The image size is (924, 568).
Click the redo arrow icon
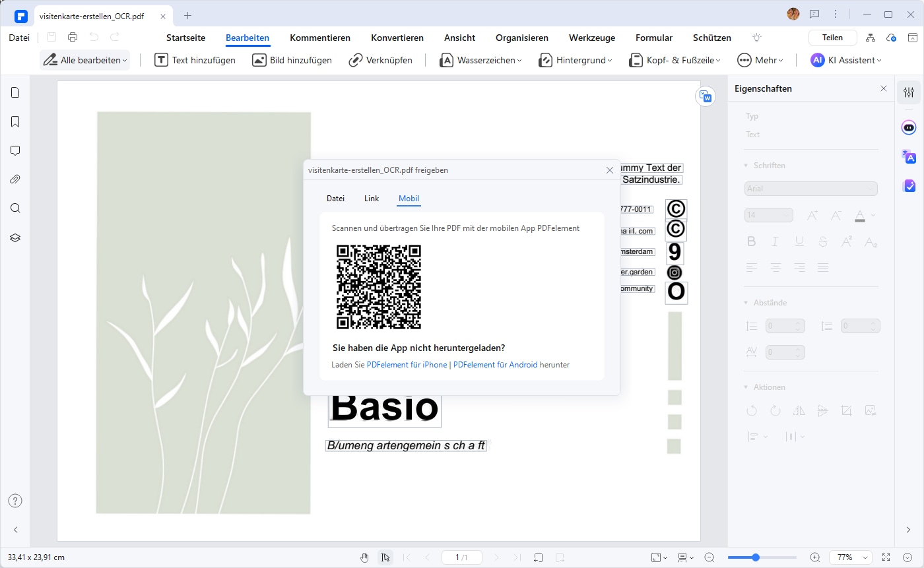pos(115,38)
